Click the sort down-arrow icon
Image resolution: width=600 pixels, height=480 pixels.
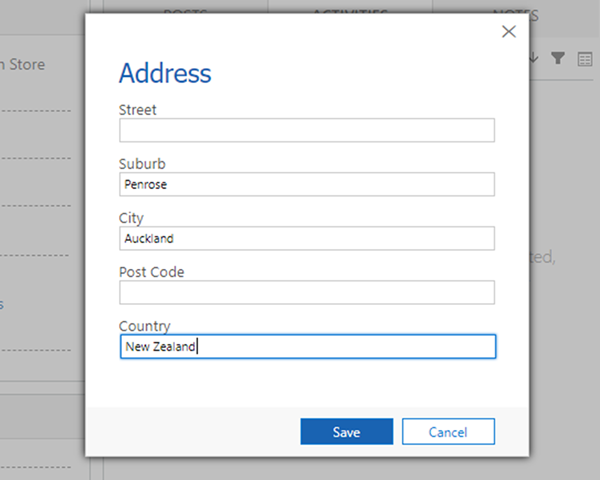coord(534,59)
